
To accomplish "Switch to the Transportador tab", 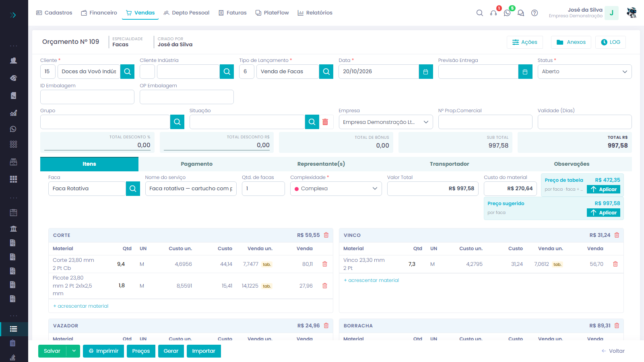I will 449,164.
